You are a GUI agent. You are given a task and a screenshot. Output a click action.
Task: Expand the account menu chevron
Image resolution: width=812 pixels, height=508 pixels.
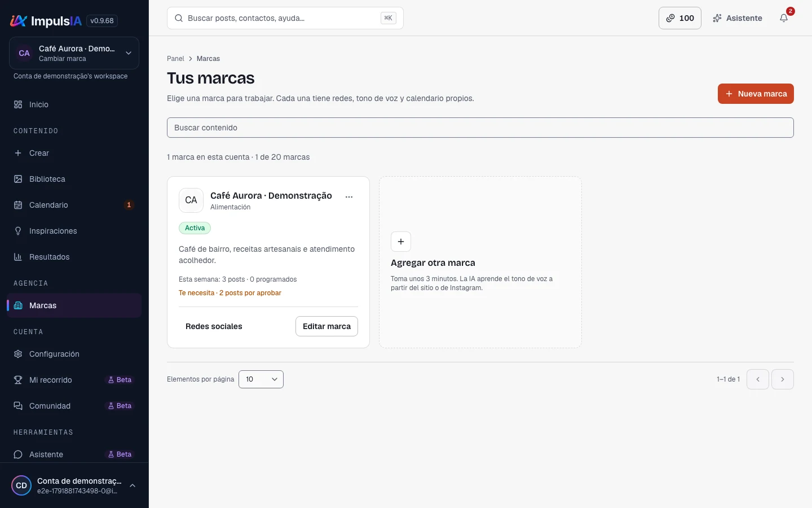[x=133, y=485]
